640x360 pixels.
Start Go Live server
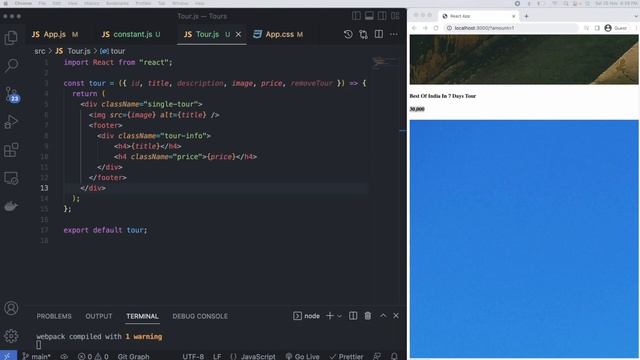click(302, 356)
